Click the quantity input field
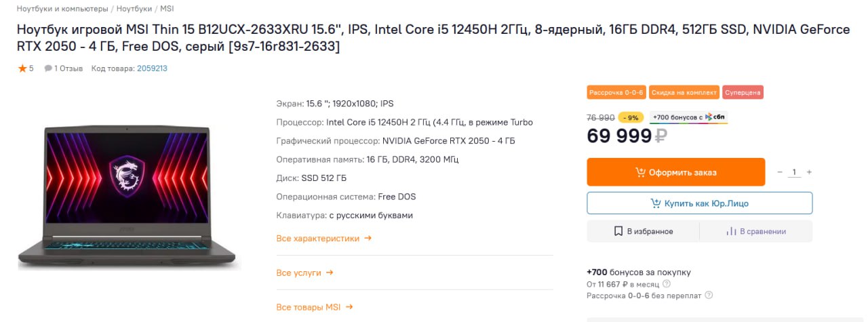The width and height of the screenshot is (868, 322). pyautogui.click(x=794, y=172)
